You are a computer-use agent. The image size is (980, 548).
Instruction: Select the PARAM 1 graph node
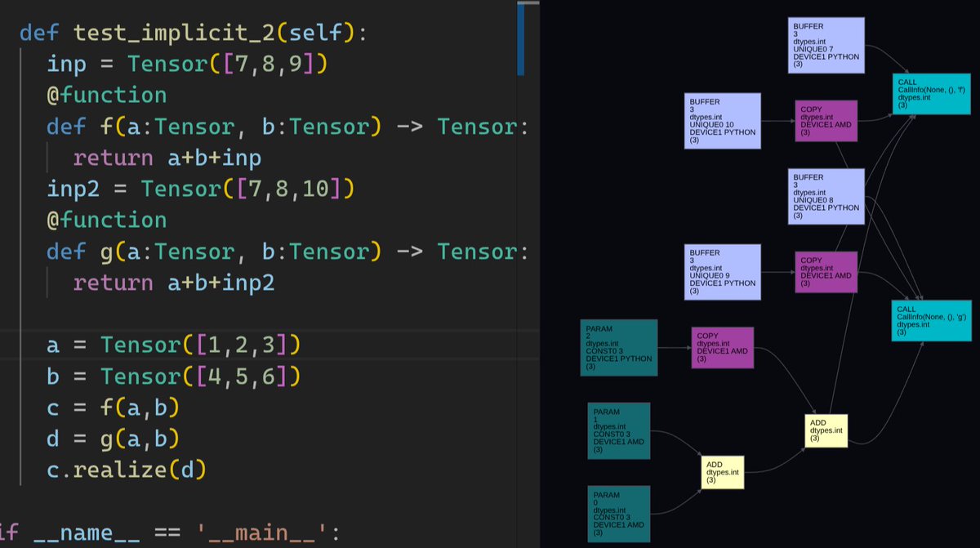click(x=619, y=430)
